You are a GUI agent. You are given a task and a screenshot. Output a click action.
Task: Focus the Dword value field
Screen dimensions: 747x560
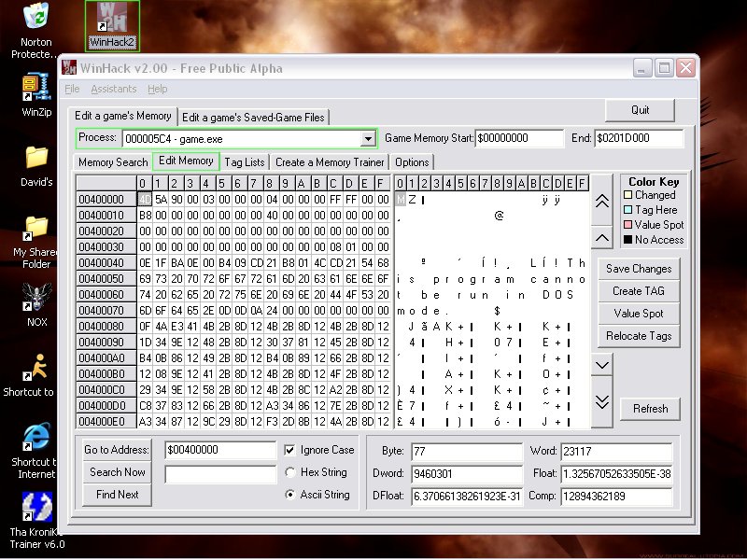(x=466, y=474)
